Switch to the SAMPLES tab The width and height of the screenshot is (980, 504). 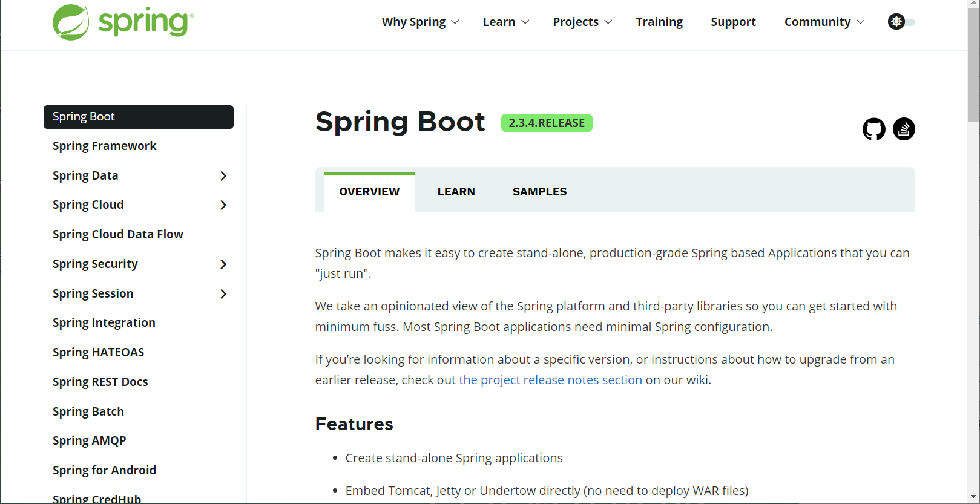point(540,192)
